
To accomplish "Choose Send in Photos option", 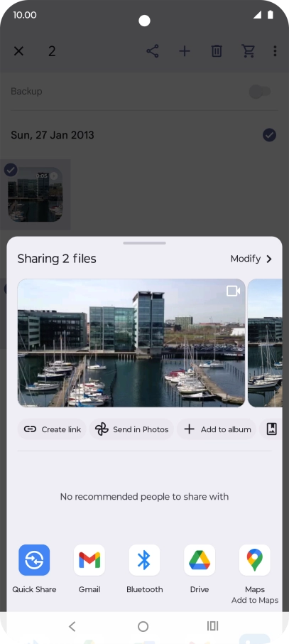I will [x=131, y=429].
